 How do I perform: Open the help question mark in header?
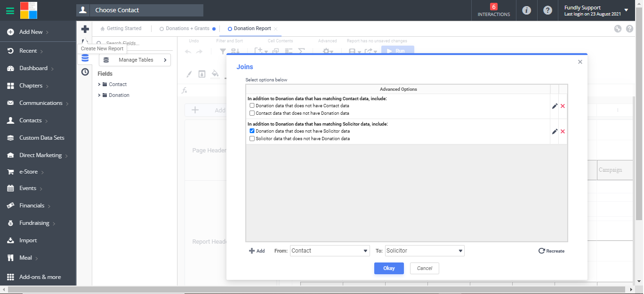point(547,10)
